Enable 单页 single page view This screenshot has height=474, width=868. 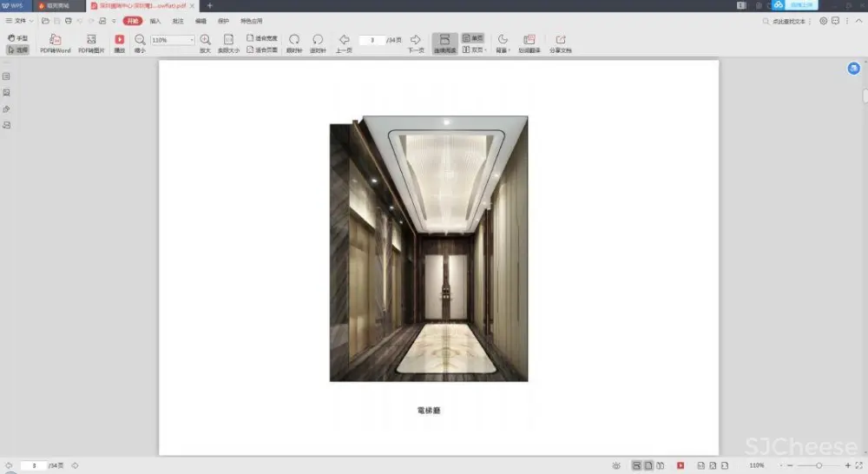click(x=472, y=38)
